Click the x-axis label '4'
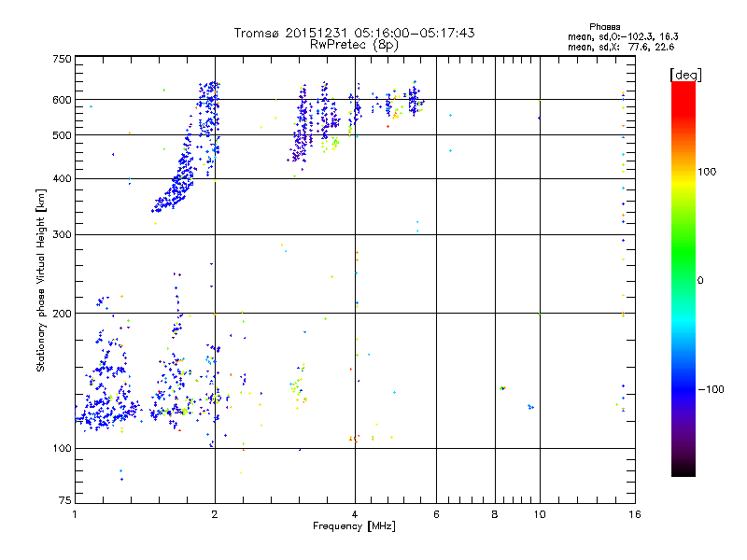747x560 pixels. coord(355,514)
